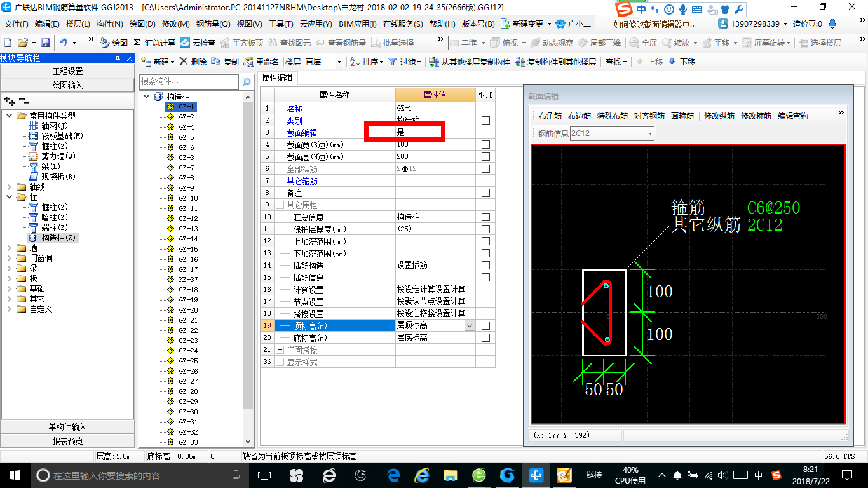
Task: Toggle 附加 checkbox for 截面高(H边) row
Action: point(485,157)
